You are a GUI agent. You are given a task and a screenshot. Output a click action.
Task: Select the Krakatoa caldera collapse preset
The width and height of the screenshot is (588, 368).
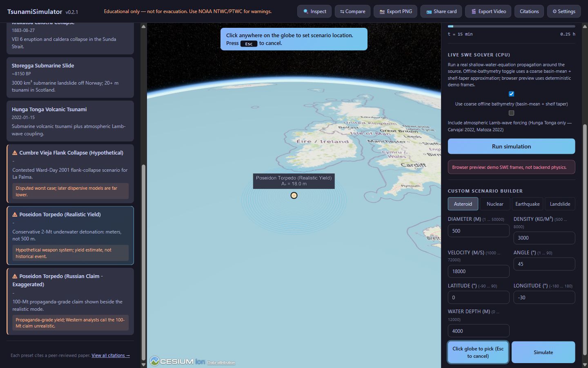pos(70,38)
